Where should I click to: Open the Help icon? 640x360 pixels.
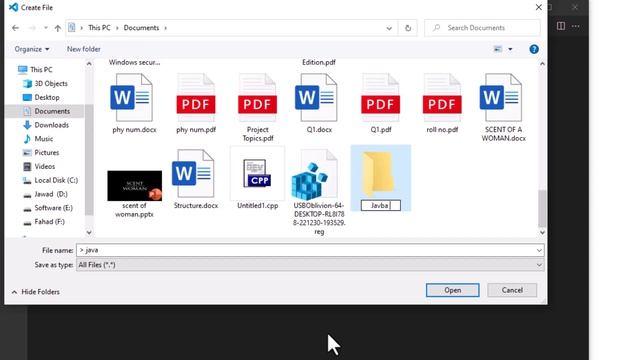point(534,49)
